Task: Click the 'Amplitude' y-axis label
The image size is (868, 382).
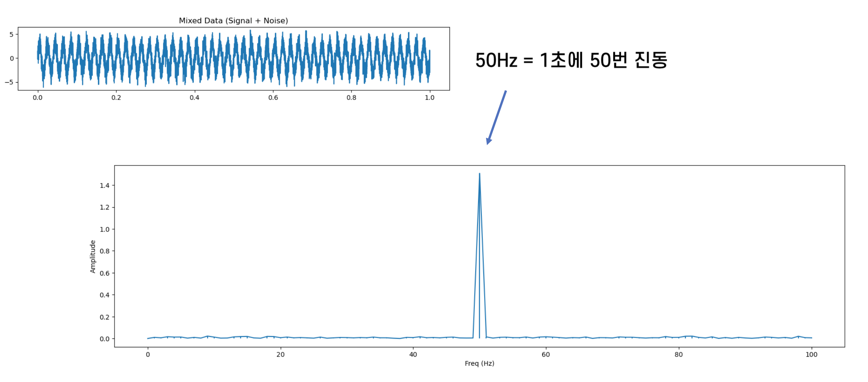Action: coord(93,257)
